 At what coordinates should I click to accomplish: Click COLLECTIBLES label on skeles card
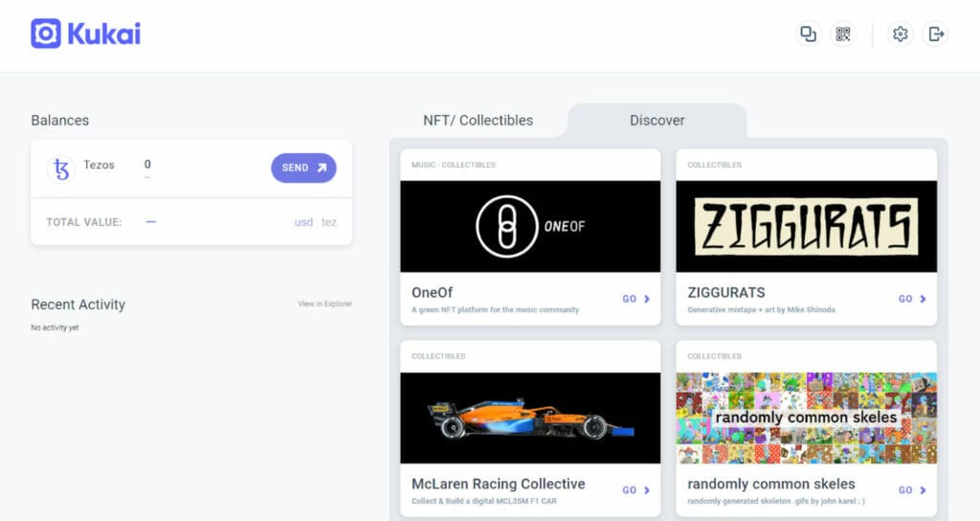[714, 356]
